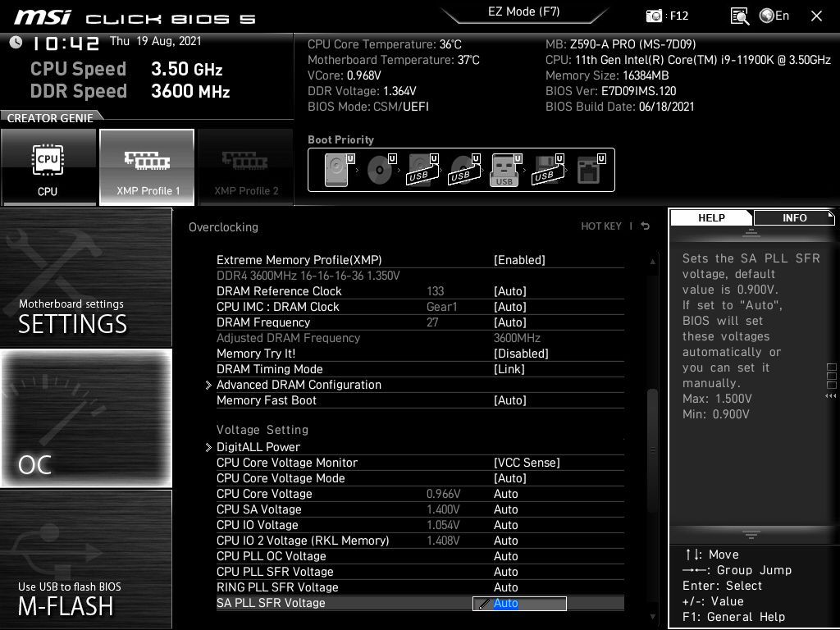Change language via the globe En icon
Screen dimensions: 840x630
click(774, 16)
